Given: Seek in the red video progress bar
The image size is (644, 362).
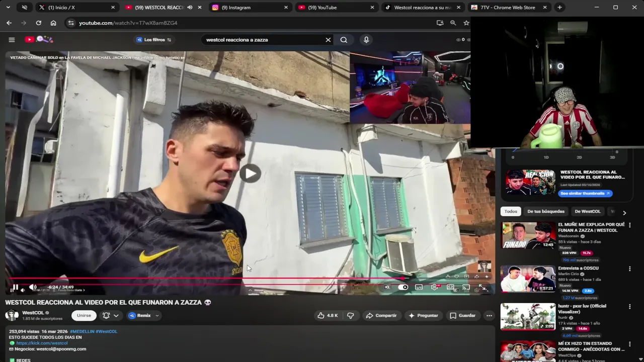Looking at the screenshot, I should point(249,278).
